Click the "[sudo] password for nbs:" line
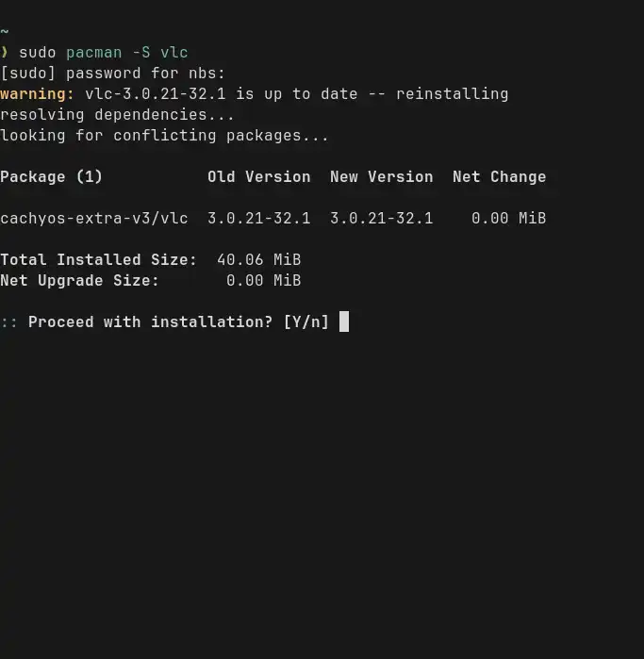The height and width of the screenshot is (659, 644). point(112,74)
